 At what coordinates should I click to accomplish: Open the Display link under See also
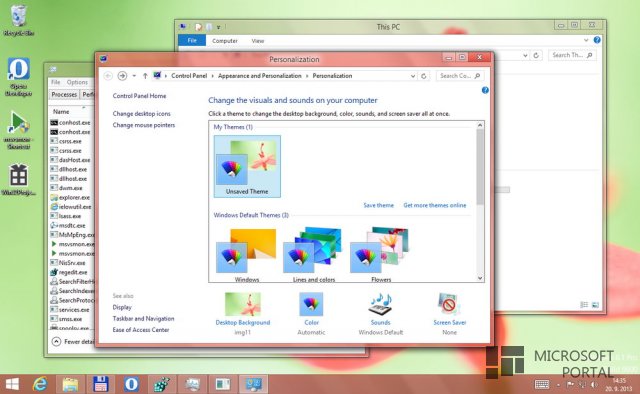click(x=122, y=307)
